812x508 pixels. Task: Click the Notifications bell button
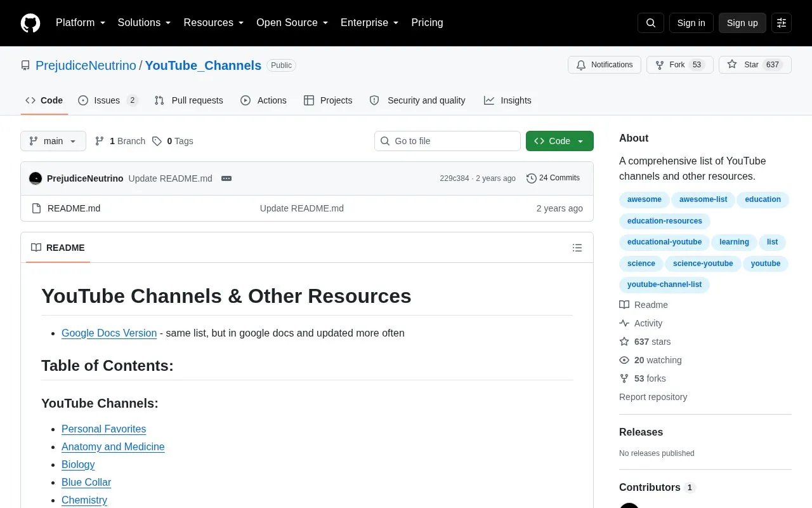click(605, 65)
